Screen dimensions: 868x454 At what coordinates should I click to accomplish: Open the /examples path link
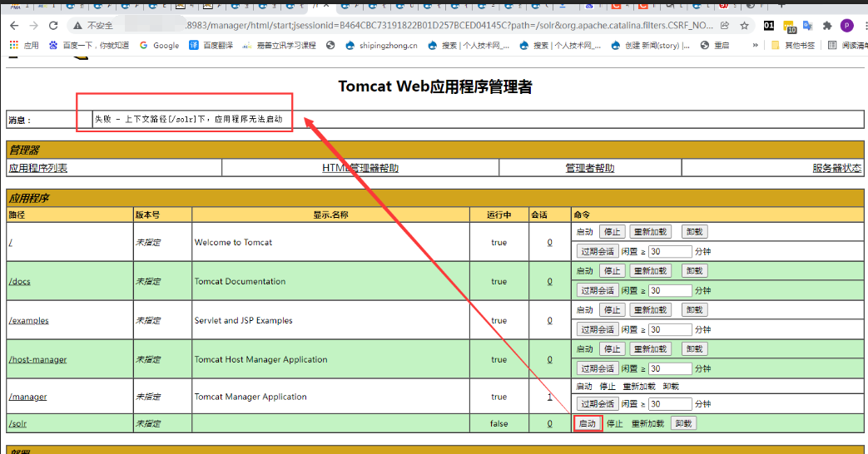pyautogui.click(x=29, y=321)
